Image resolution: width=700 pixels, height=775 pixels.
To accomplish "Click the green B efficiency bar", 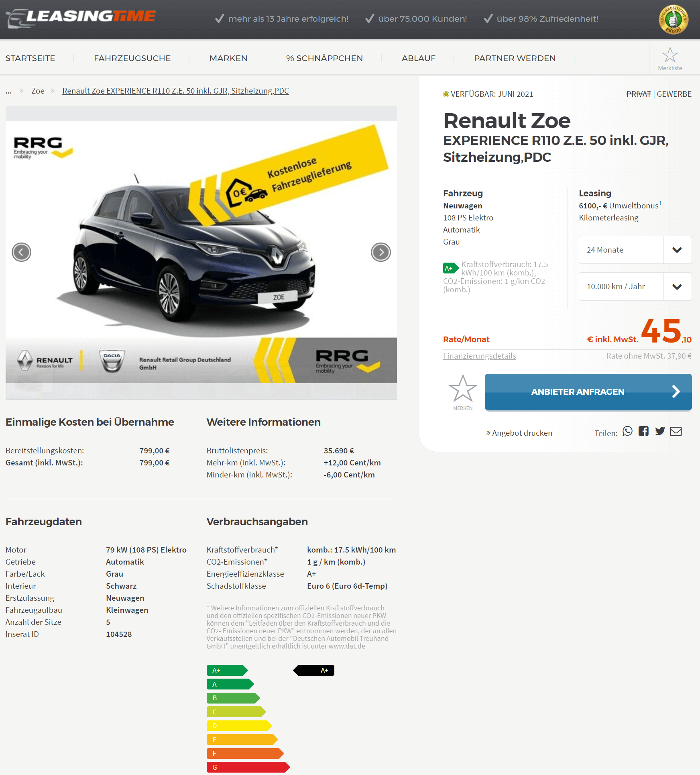I will point(233,698).
